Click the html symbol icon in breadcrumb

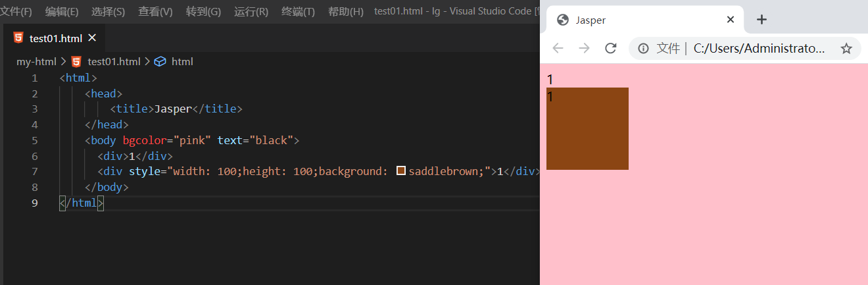(160, 62)
